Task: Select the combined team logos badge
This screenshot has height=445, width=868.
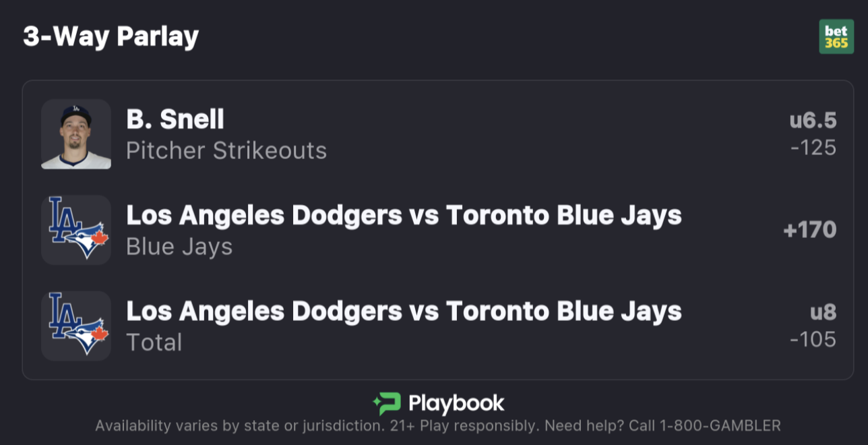Action: click(x=76, y=229)
